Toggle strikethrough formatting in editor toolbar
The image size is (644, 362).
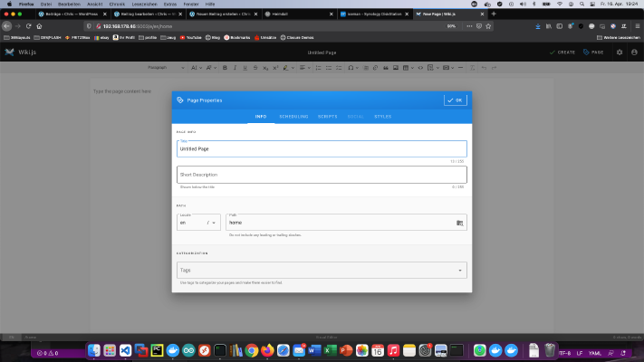(x=255, y=68)
